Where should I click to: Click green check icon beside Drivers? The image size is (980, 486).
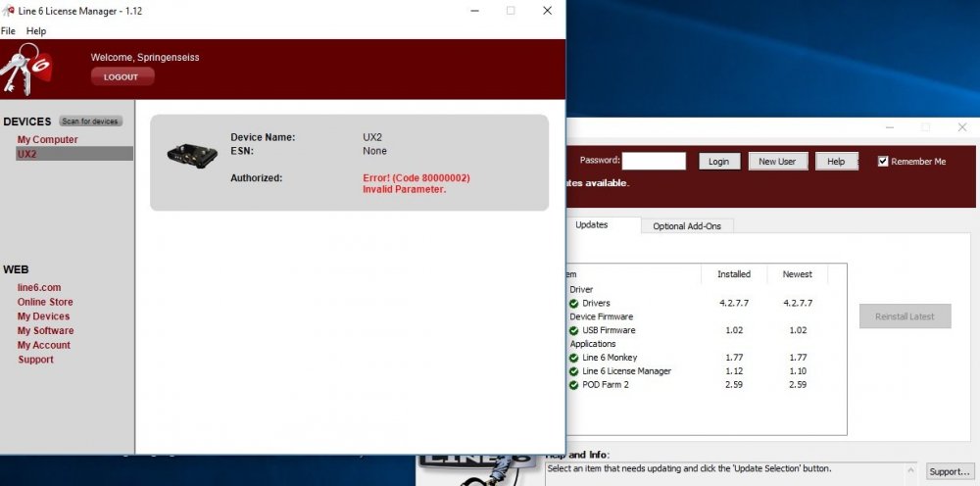coord(574,304)
